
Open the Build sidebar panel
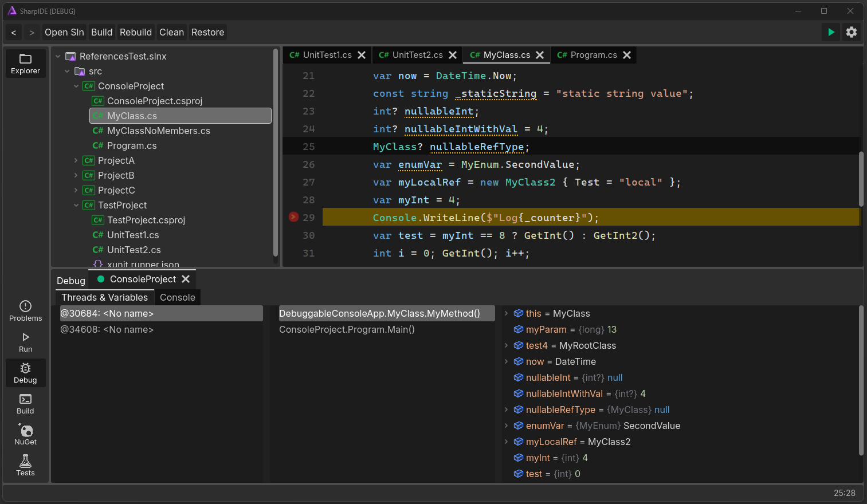[25, 404]
